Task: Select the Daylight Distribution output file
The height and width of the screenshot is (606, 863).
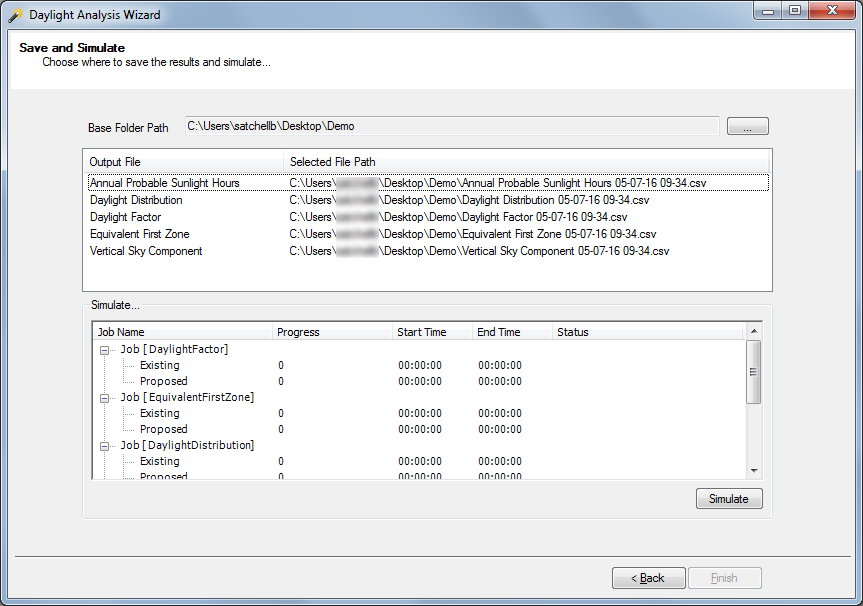Action: pyautogui.click(x=136, y=200)
